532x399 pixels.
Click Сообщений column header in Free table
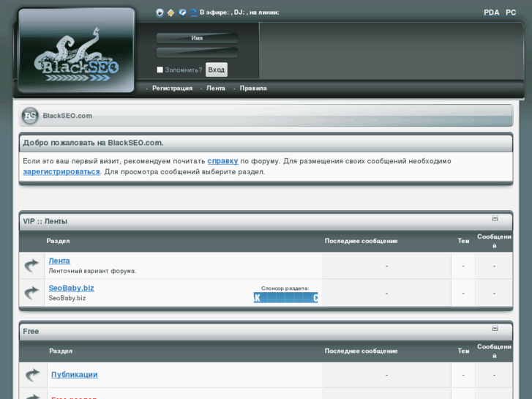point(495,351)
